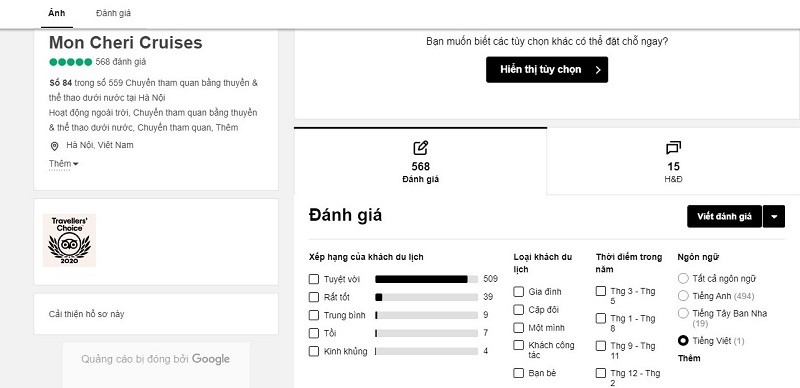Click the Viết đánh giá button
Viewport: 800px width, 388px height.
(724, 216)
